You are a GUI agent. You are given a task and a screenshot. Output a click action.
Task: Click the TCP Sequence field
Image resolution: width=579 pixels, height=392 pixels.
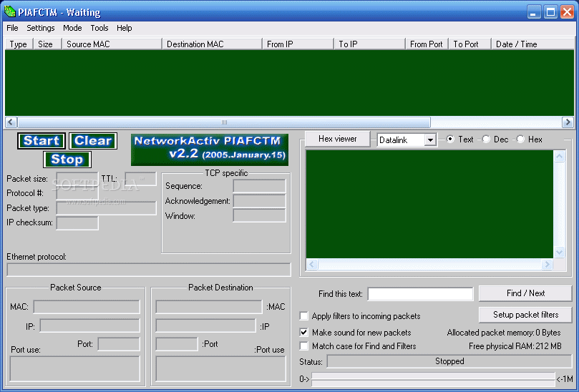coord(259,186)
